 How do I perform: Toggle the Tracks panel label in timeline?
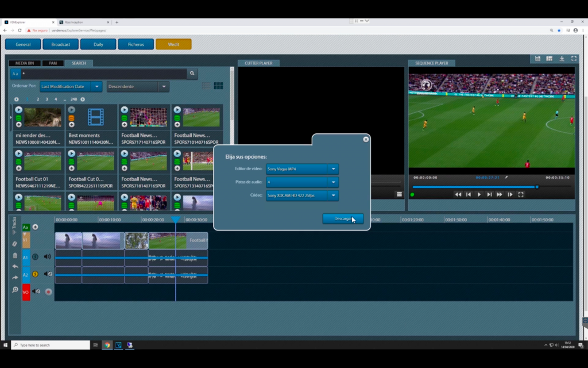[14, 225]
